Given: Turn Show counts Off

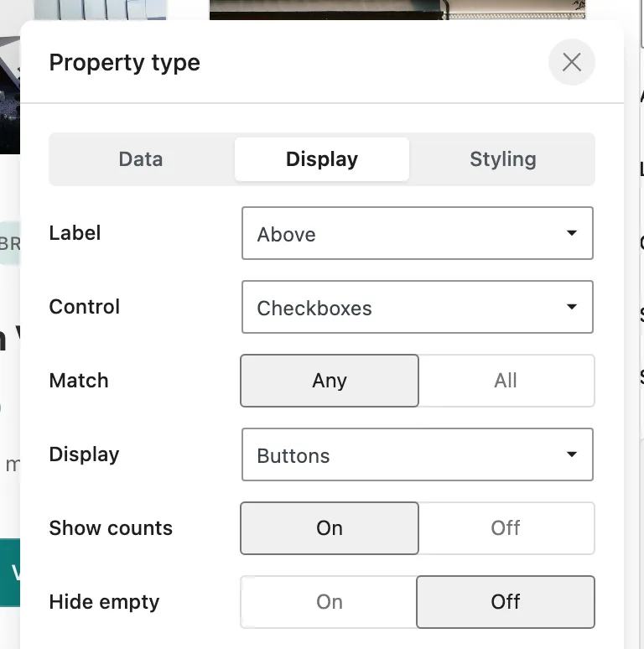Looking at the screenshot, I should (x=506, y=528).
